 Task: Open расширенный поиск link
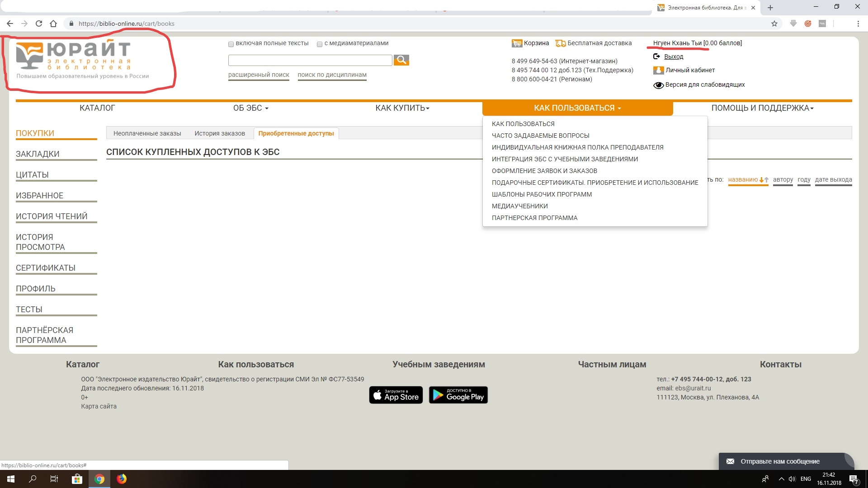[x=259, y=75]
